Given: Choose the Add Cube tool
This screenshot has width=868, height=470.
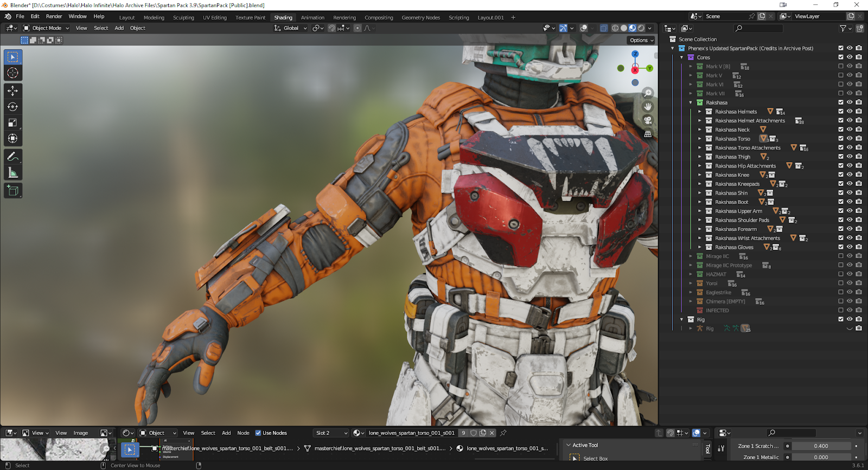Looking at the screenshot, I should (x=12, y=190).
